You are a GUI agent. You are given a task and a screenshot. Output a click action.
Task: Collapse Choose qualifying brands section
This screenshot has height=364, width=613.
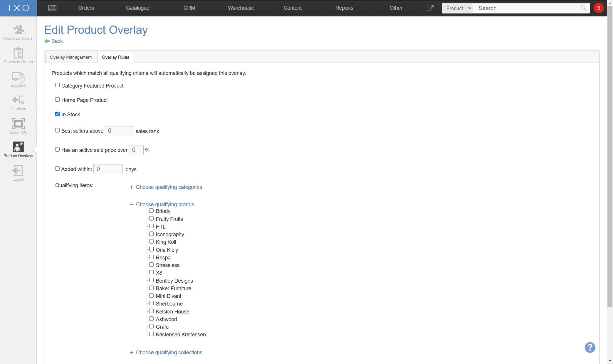(164, 204)
